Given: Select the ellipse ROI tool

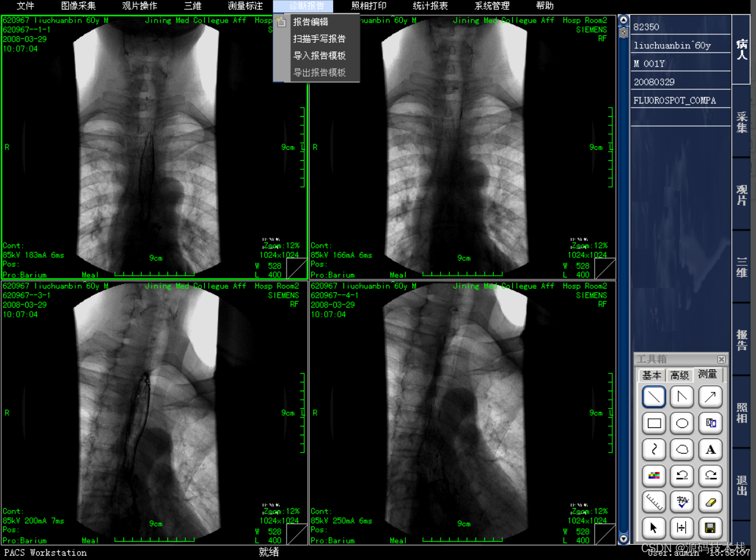Looking at the screenshot, I should coord(682,423).
